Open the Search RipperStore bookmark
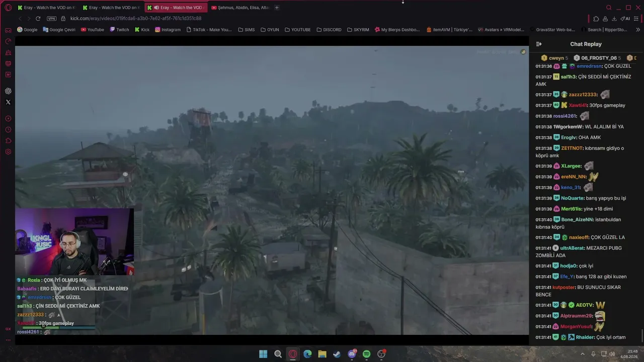644x362 pixels. (x=604, y=30)
